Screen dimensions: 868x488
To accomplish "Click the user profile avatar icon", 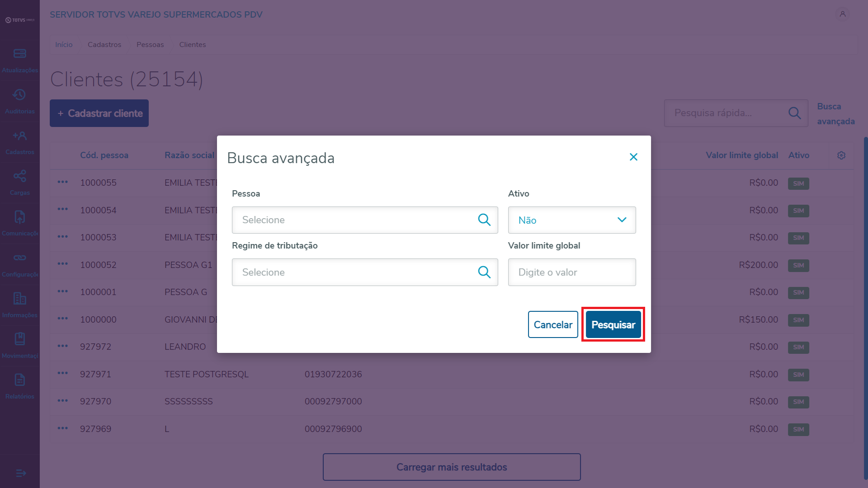I will 843,14.
